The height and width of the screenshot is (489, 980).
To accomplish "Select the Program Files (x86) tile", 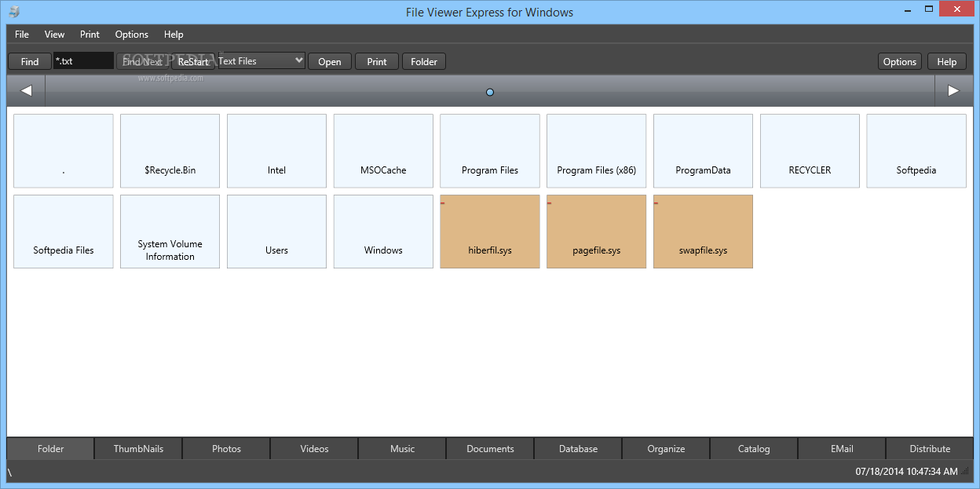I will pyautogui.click(x=597, y=151).
